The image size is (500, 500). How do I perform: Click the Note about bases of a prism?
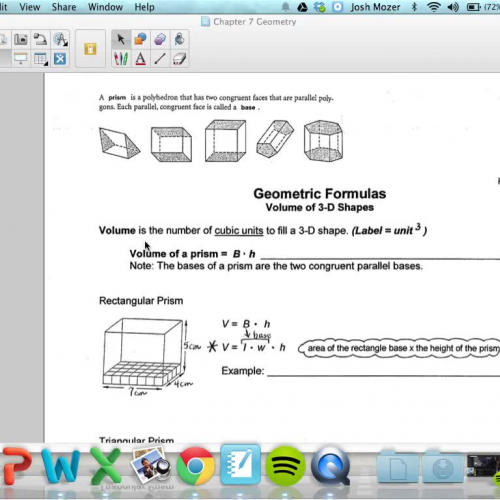276,266
